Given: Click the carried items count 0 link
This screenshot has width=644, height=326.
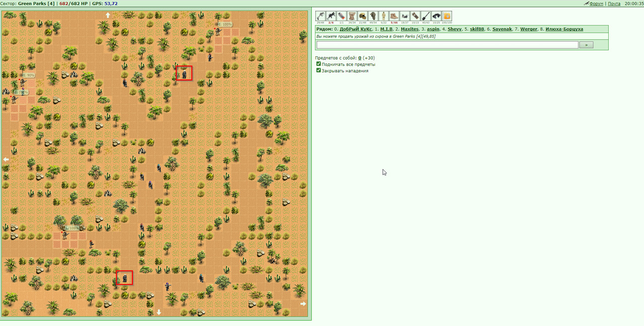Looking at the screenshot, I should 360,58.
